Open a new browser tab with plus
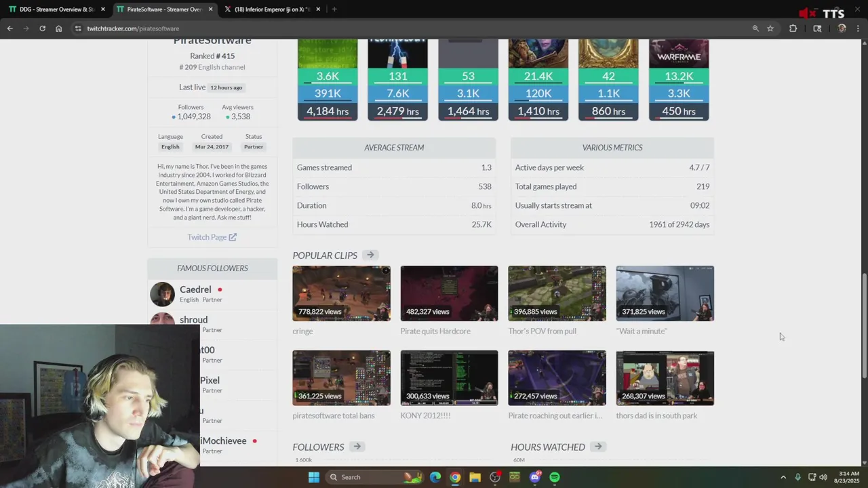 coord(334,9)
